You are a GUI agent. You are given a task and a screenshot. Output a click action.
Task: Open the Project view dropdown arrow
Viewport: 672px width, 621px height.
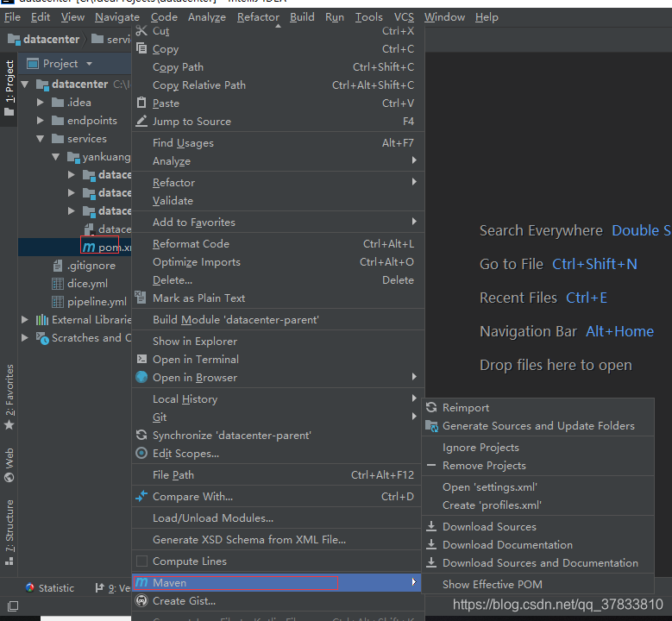(x=89, y=64)
